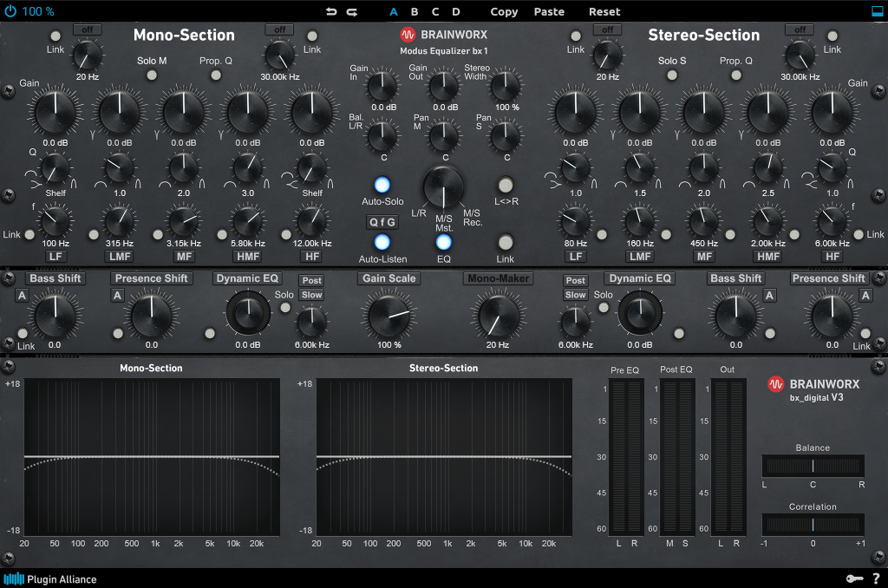Toggle the top-right window view icon
Screen dimensions: 888x588
tap(878, 11)
